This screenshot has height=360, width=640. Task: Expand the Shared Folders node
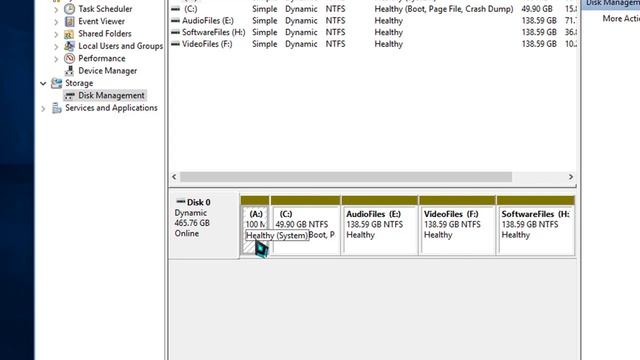coord(56,34)
